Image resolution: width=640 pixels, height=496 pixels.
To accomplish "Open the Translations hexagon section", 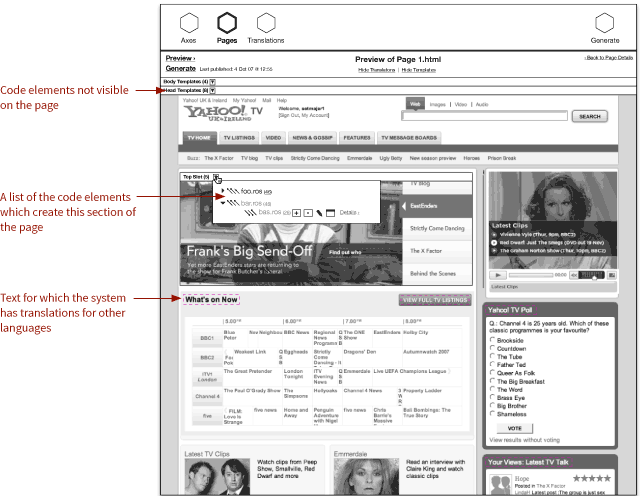I will pyautogui.click(x=266, y=23).
